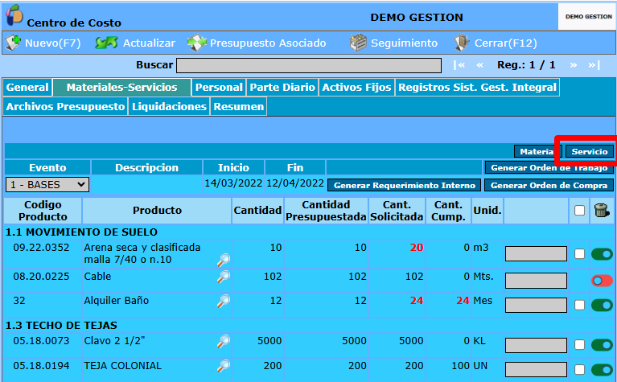The height and width of the screenshot is (382, 617).
Task: Click Seguimiento toolbar label
Action: [x=404, y=43]
